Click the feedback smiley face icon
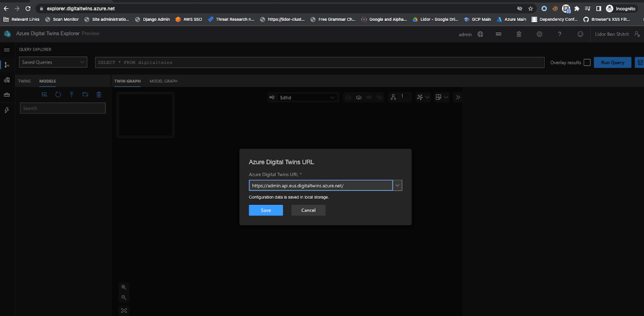The image size is (644, 316). 580,34
